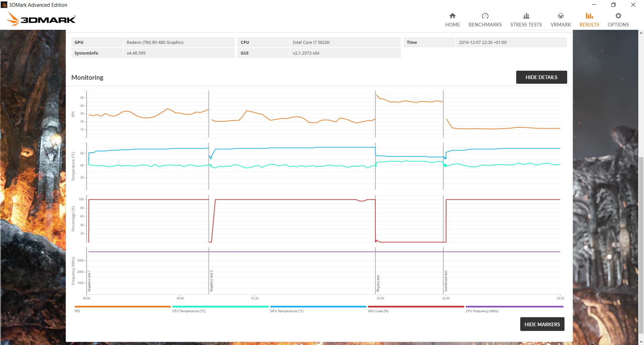This screenshot has height=345, width=644.
Task: Click the HIDE DETAILS button
Action: click(541, 77)
